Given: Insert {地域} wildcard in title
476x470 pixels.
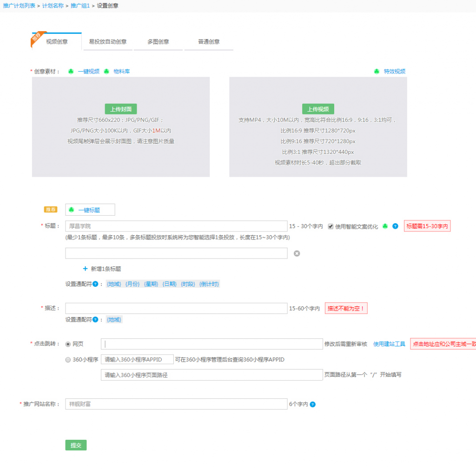Looking at the screenshot, I should tap(114, 284).
